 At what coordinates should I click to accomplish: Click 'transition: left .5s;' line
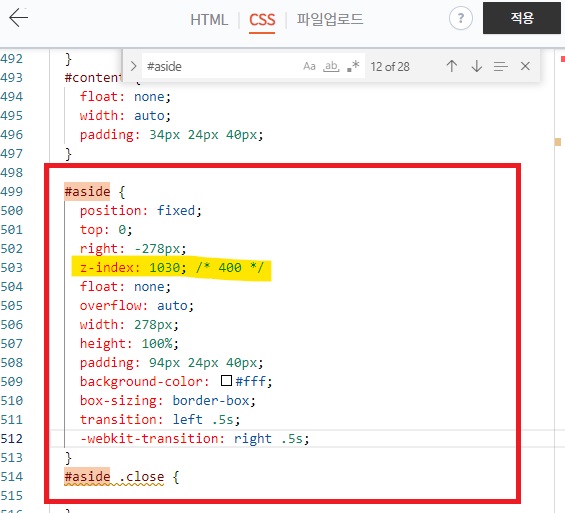click(160, 420)
